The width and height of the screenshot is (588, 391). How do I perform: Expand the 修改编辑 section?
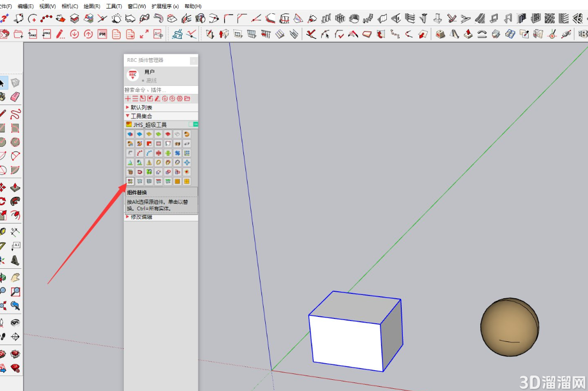[x=161, y=217]
